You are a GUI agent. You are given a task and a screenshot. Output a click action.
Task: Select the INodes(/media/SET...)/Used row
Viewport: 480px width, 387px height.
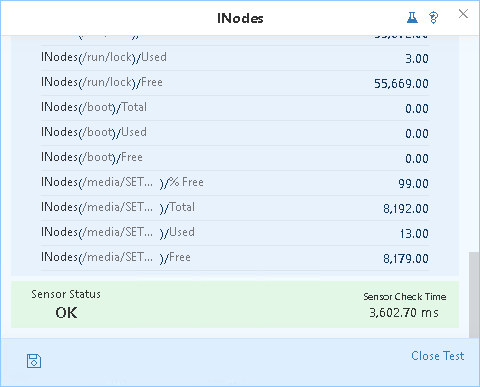coord(235,233)
